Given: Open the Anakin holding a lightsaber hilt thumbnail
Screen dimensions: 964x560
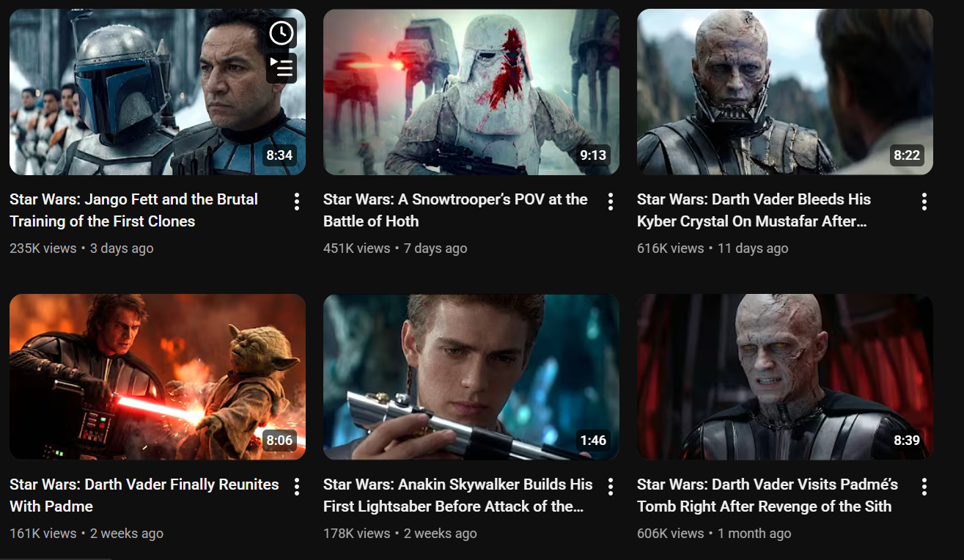Looking at the screenshot, I should 471,377.
